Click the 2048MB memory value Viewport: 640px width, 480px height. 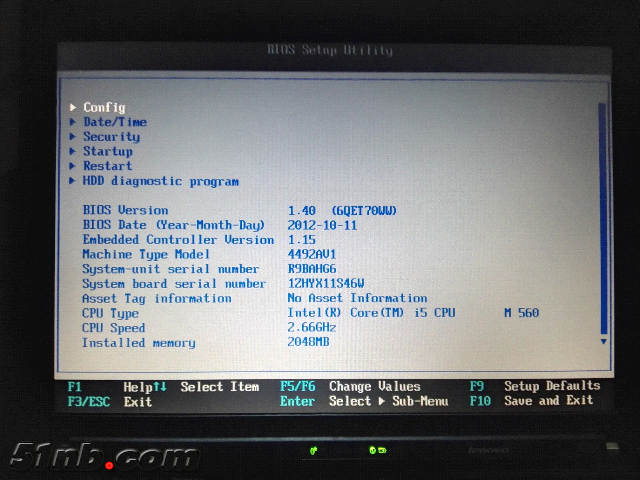tap(308, 342)
